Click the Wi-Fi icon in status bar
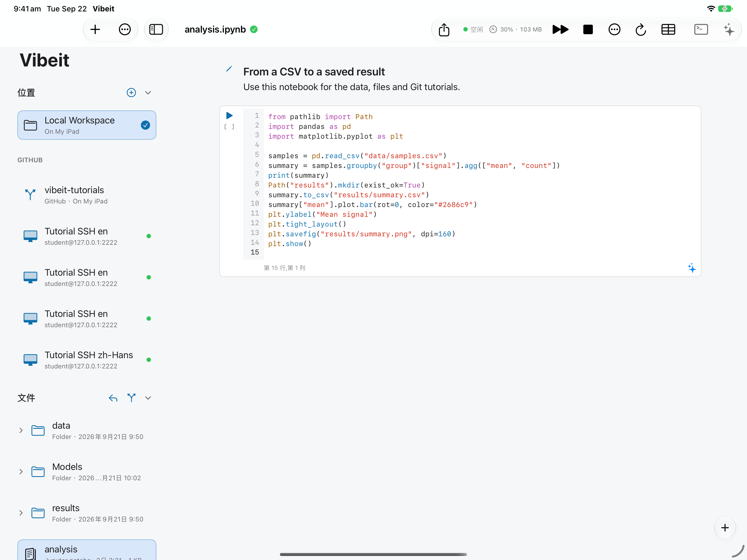The width and height of the screenshot is (747, 560). point(711,9)
